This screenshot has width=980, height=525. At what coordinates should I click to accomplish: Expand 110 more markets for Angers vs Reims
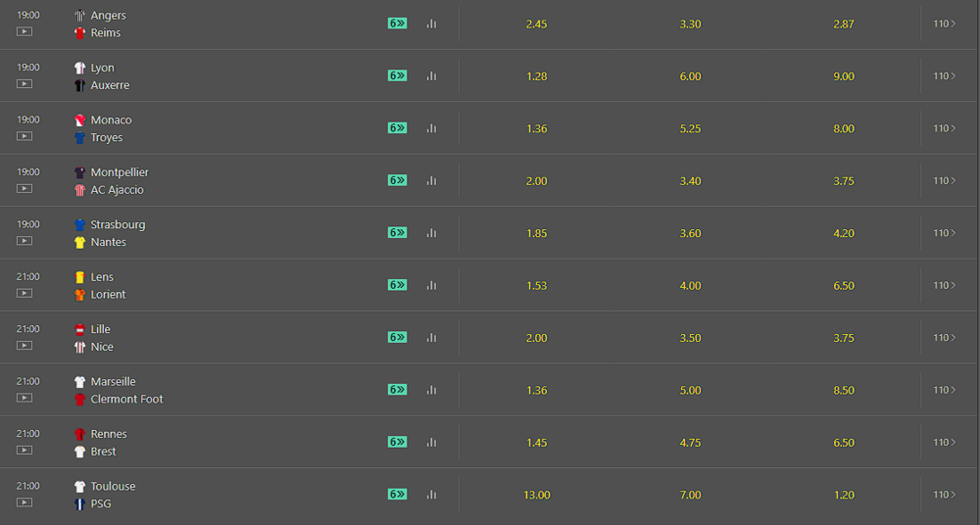[x=944, y=24]
